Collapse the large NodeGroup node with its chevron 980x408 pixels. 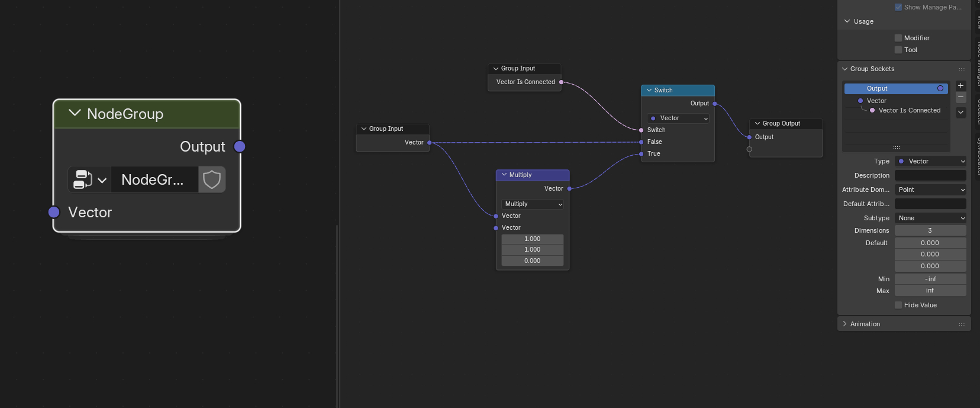(x=75, y=113)
